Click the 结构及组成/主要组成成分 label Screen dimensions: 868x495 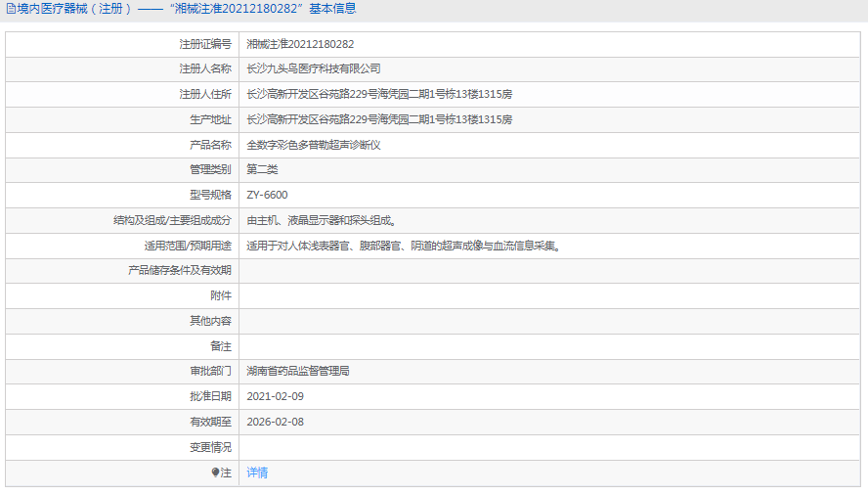tap(172, 221)
